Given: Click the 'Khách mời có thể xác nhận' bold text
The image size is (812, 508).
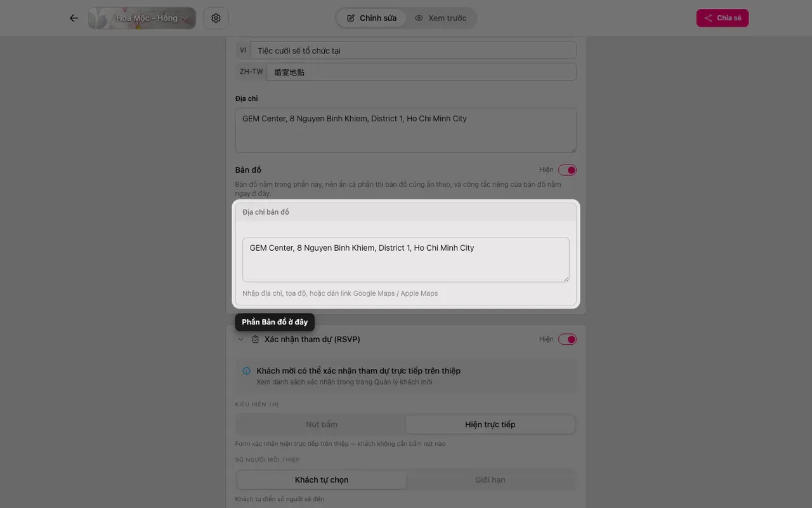Looking at the screenshot, I should (358, 371).
